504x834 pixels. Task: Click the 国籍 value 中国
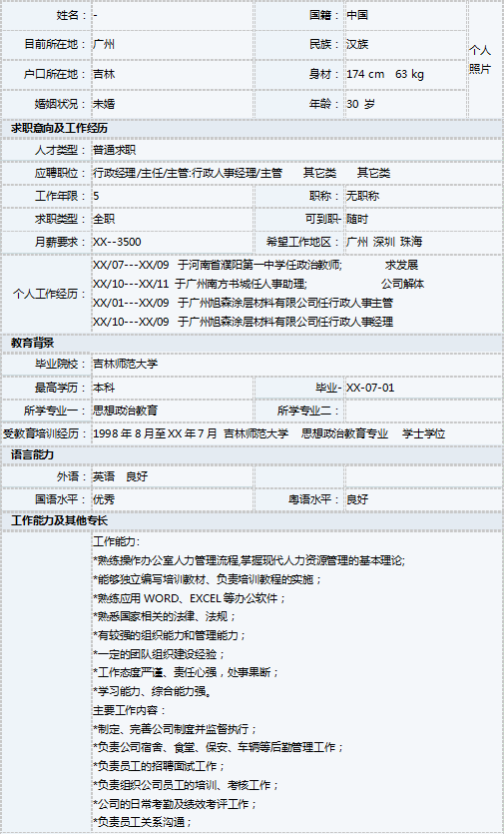(x=357, y=15)
